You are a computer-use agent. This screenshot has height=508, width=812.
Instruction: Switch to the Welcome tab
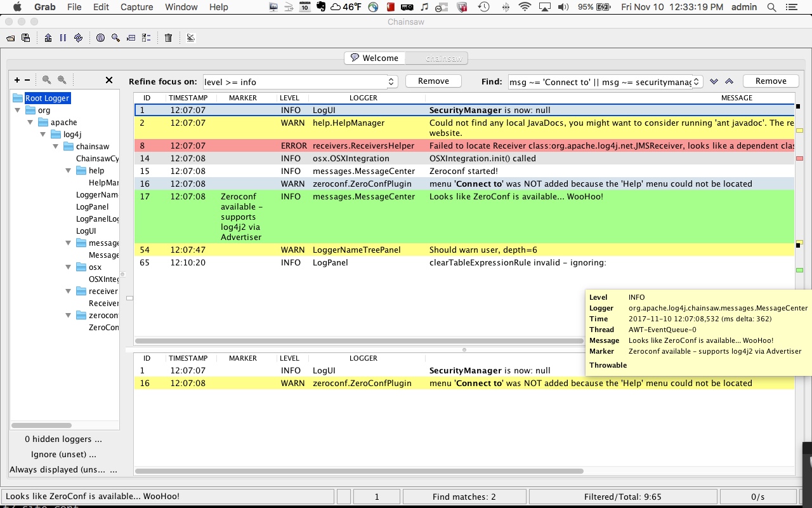pos(374,58)
